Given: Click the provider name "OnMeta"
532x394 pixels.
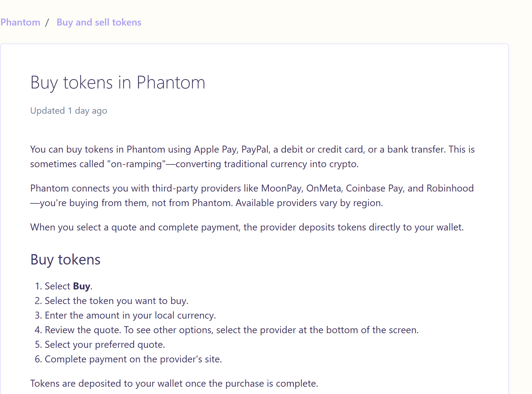Looking at the screenshot, I should pyautogui.click(x=323, y=188).
